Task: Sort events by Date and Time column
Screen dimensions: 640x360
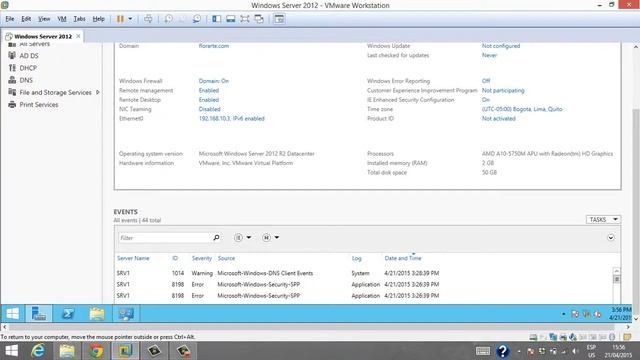Action: 402,258
